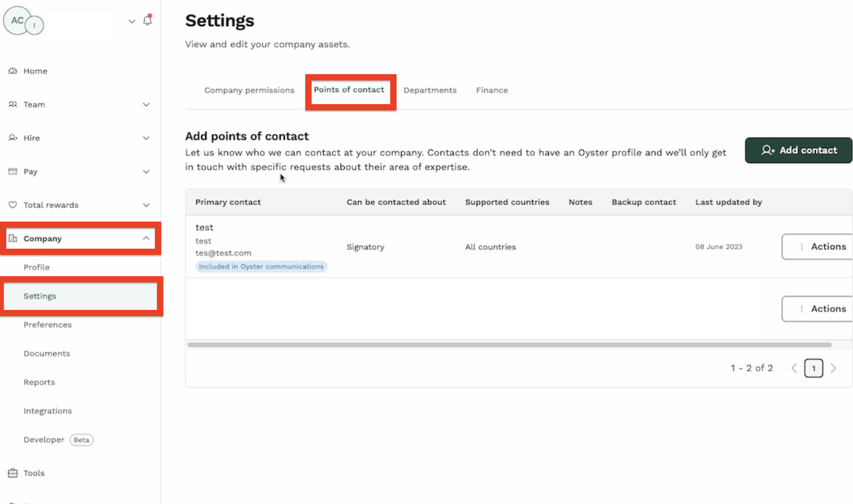The image size is (853, 504).
Task: Open Developer Beta section
Action: (44, 440)
